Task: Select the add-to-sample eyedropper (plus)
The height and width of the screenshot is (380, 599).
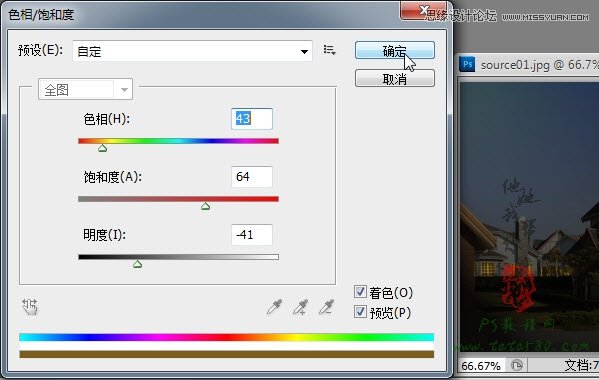Action: [x=300, y=307]
